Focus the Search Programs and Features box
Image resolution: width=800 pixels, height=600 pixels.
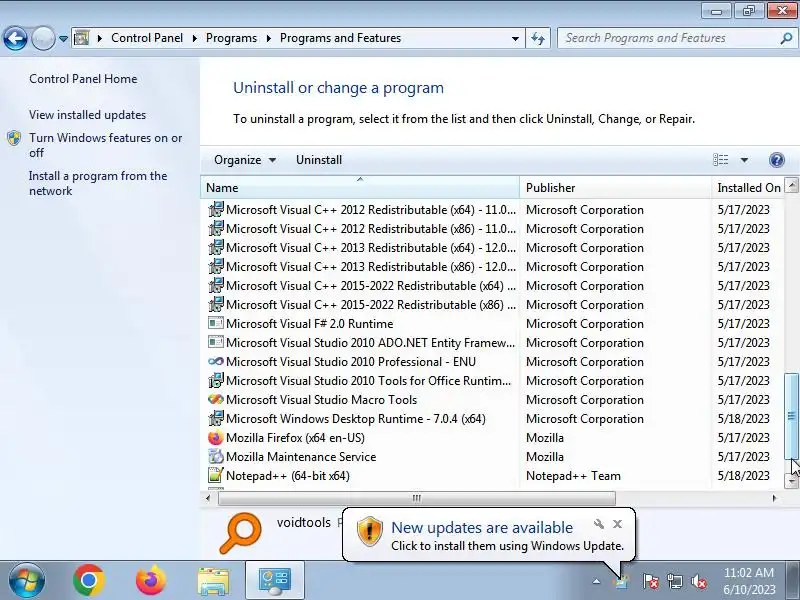click(x=669, y=38)
